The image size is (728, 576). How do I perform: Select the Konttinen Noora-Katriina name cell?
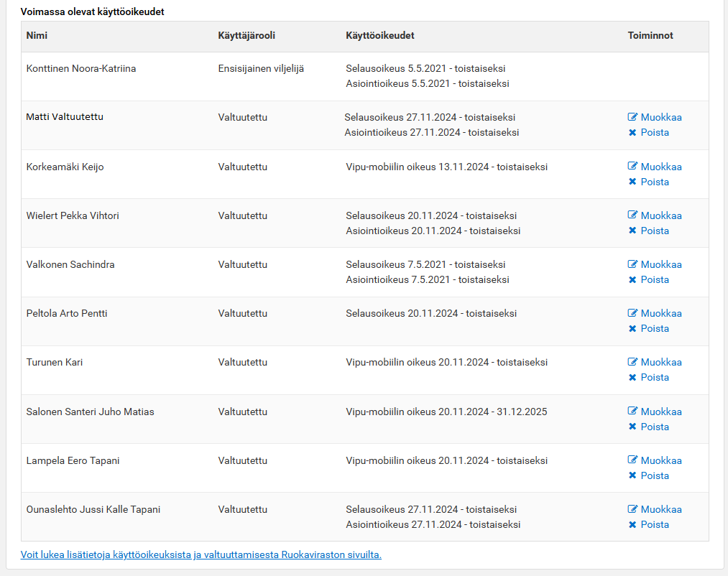click(81, 69)
